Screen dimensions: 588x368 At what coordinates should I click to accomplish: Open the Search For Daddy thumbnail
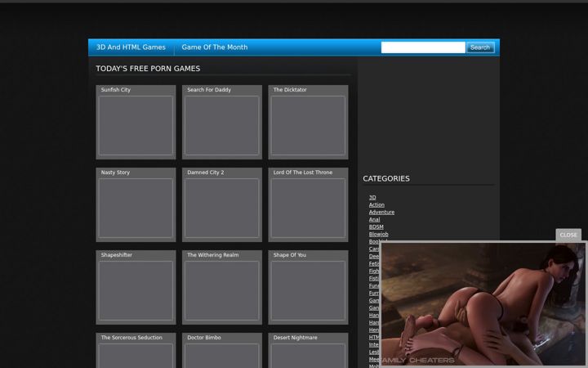[222, 125]
